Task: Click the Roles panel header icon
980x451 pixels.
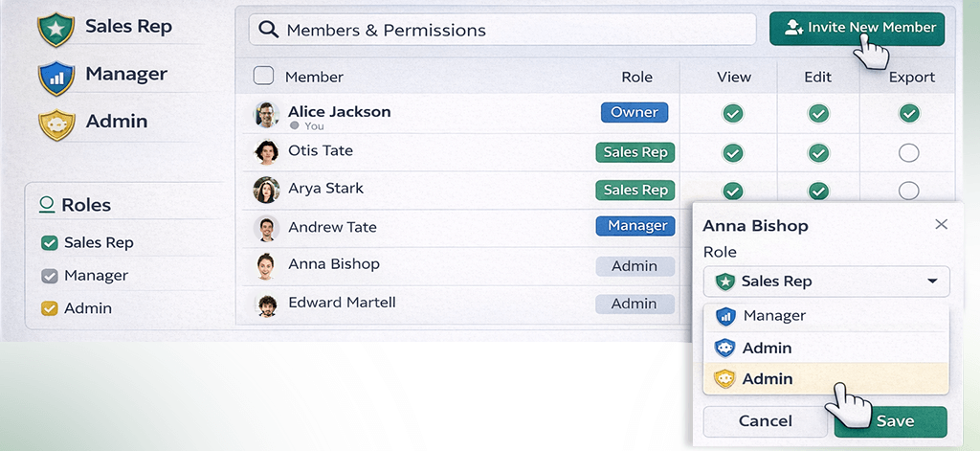Action: [46, 205]
